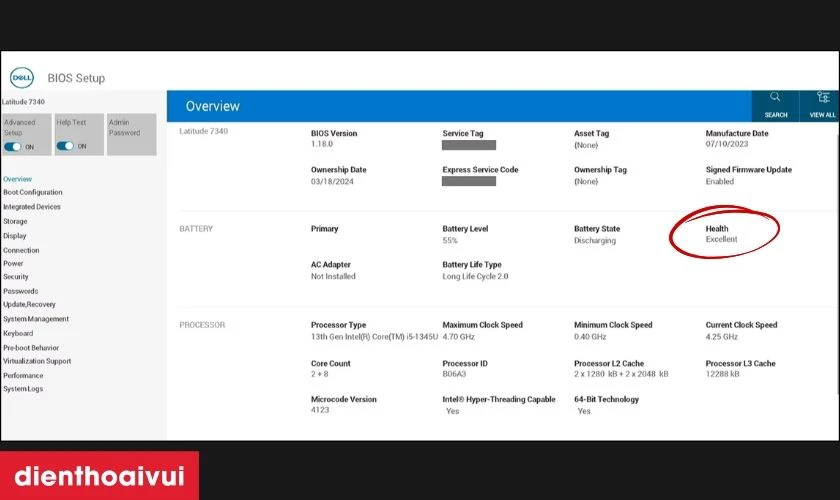Click Processor ID B06A3

(454, 374)
